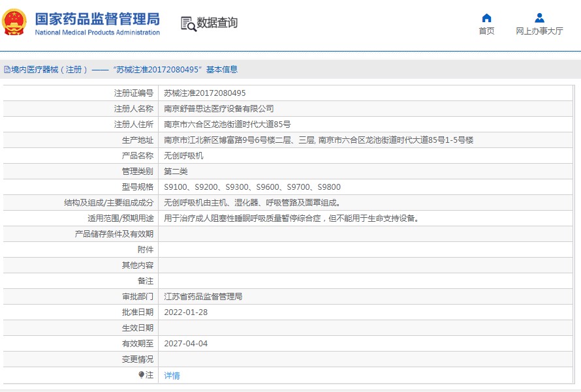The width and height of the screenshot is (581, 392).
Task: Select production address starting 南京市江北新区博富路
Action: 319,140
